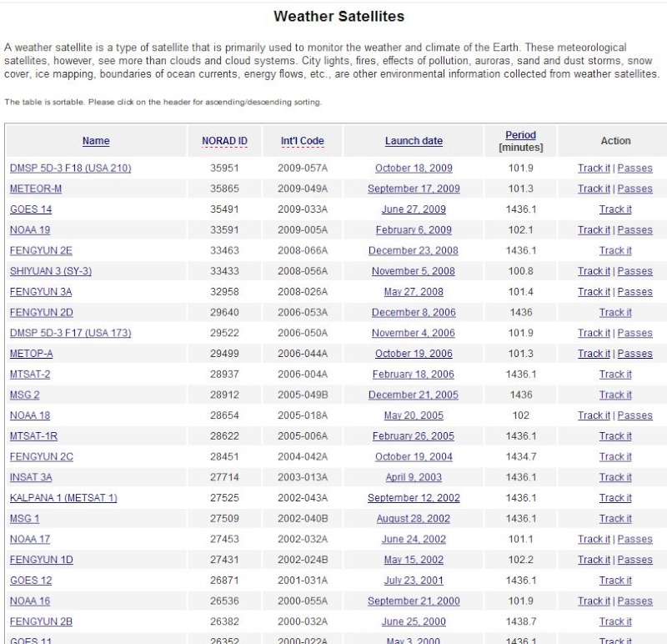Track it for SHIYUAN 3 (SY-3)
Screen dimensions: 667x644
point(594,271)
